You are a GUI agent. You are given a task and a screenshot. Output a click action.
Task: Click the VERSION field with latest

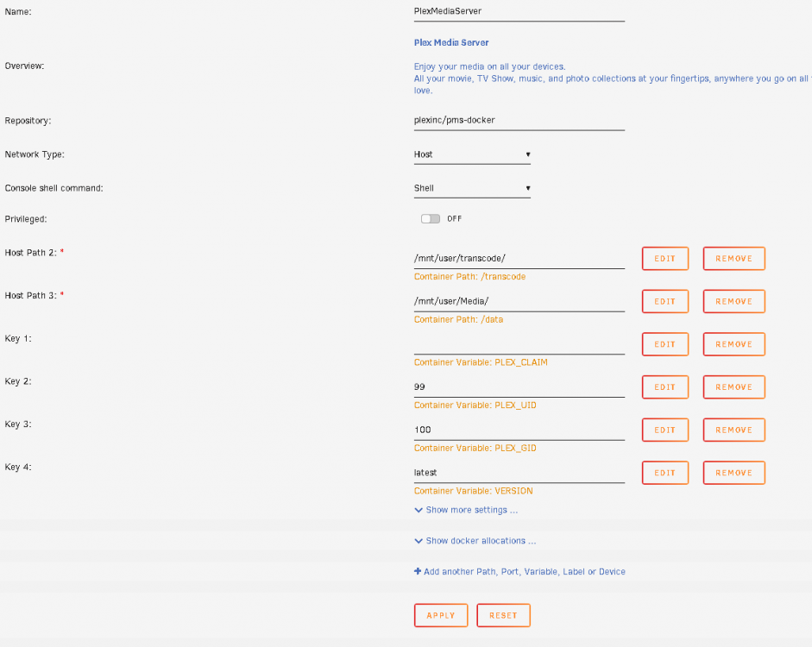519,473
